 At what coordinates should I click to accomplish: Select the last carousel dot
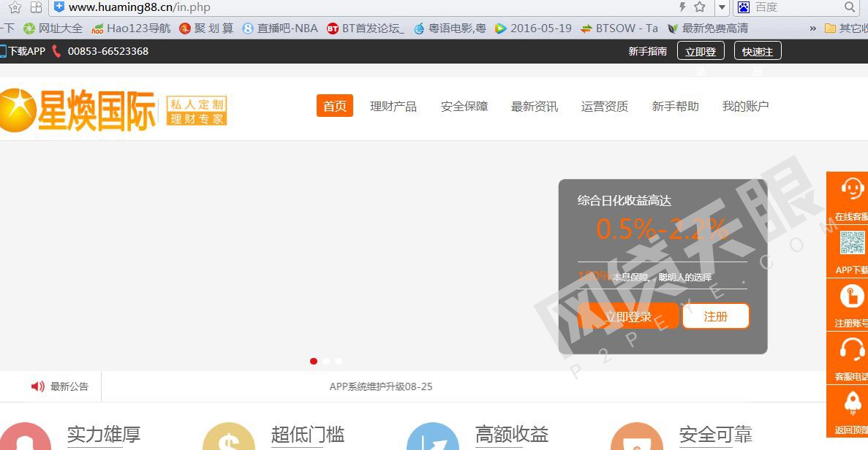(339, 361)
